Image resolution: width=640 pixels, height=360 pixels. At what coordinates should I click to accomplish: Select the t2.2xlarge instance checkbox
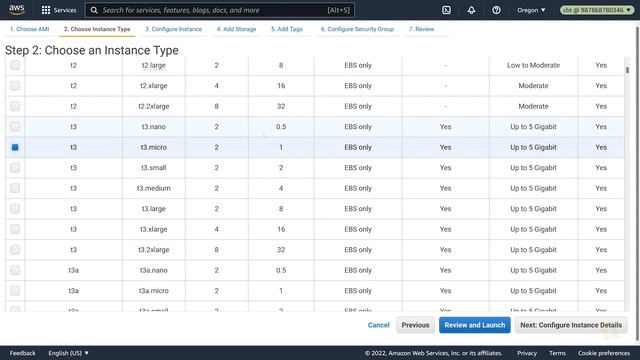[15, 106]
